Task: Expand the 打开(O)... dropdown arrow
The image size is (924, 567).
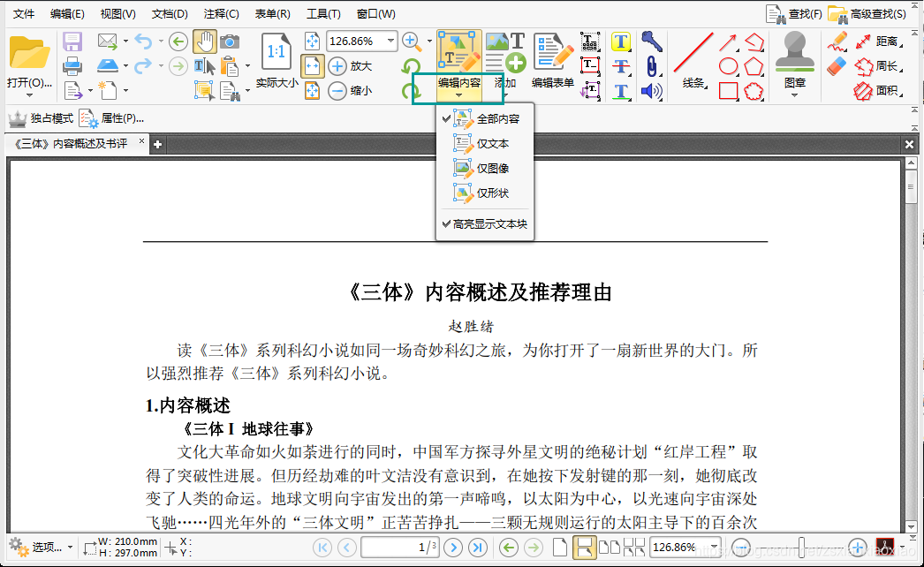Action: click(x=29, y=94)
